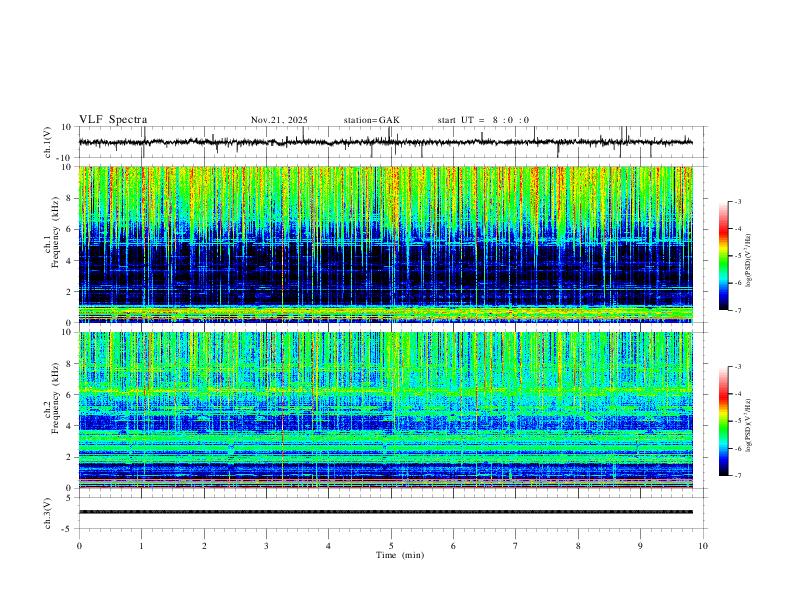The height and width of the screenshot is (612, 792).
Task: Click time axis tick label "8"
Action: pyautogui.click(x=578, y=546)
